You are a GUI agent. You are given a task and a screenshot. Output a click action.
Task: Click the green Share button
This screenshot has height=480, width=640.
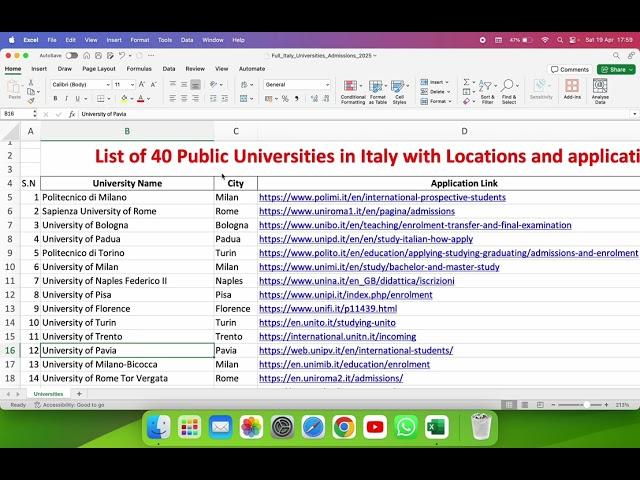[x=616, y=69]
